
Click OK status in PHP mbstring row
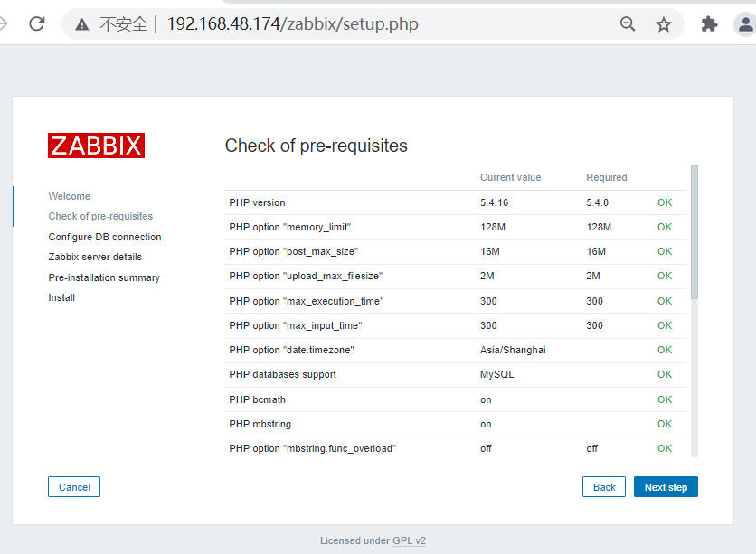coord(665,424)
